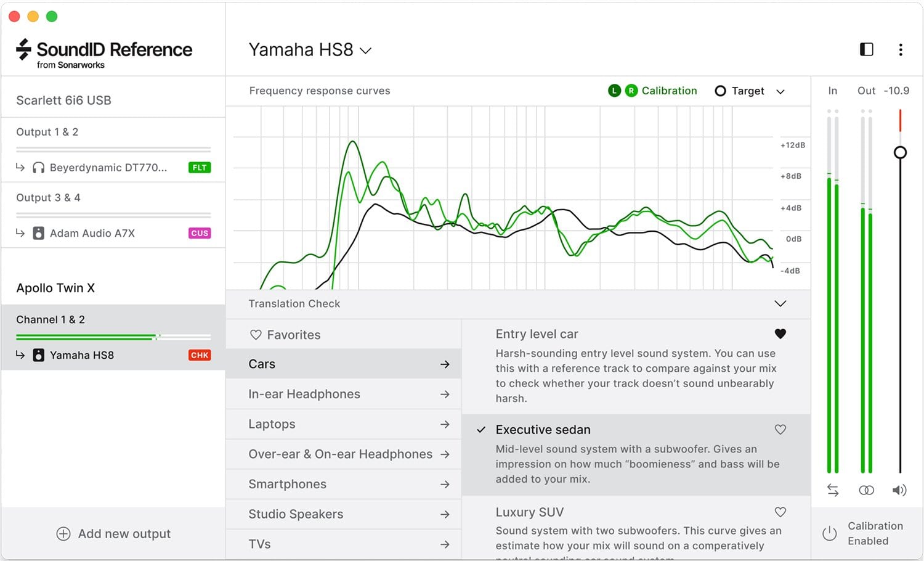Click the output volume slider knob
The image size is (924, 561).
[x=900, y=152]
